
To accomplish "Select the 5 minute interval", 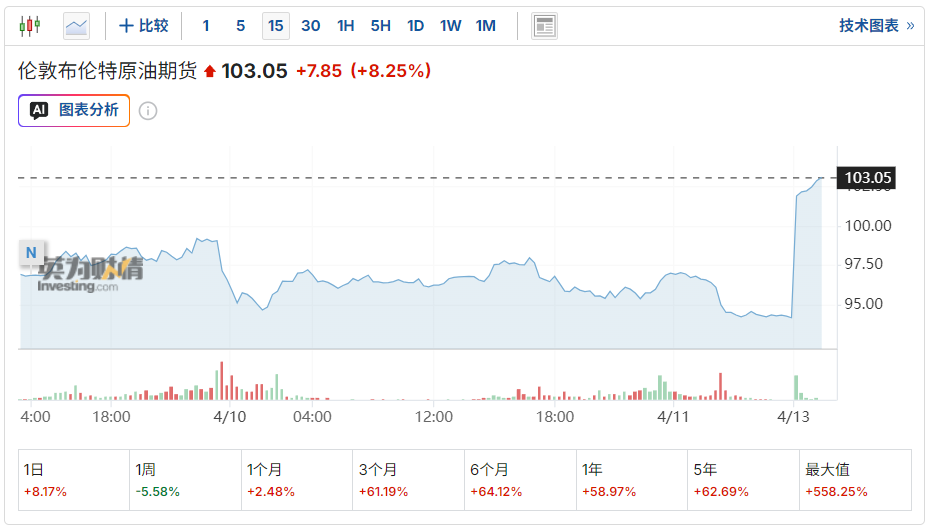I will tap(240, 26).
